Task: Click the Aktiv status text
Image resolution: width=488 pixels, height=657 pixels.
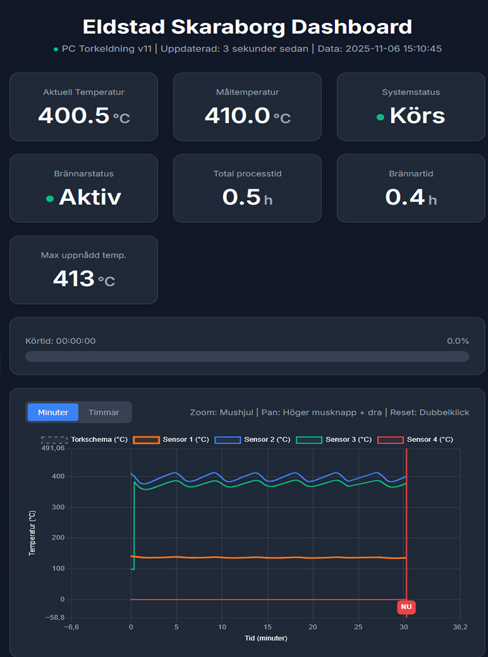Action: (x=90, y=197)
